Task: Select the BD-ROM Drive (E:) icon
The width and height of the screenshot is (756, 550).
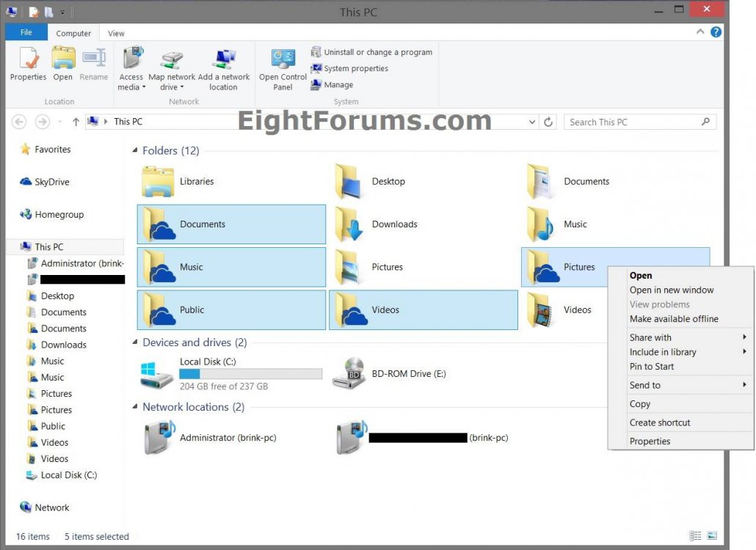Action: pos(350,374)
